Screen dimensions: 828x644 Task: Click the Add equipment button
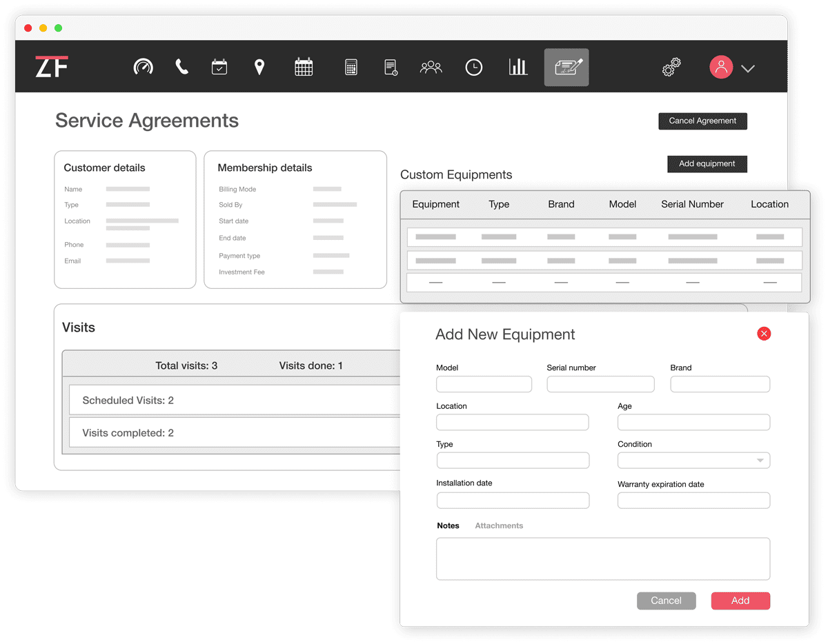coord(707,163)
